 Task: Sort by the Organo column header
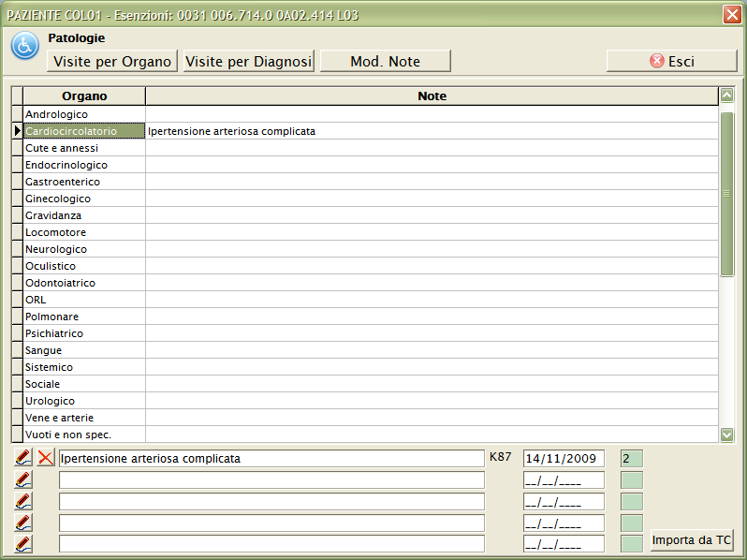tap(84, 96)
